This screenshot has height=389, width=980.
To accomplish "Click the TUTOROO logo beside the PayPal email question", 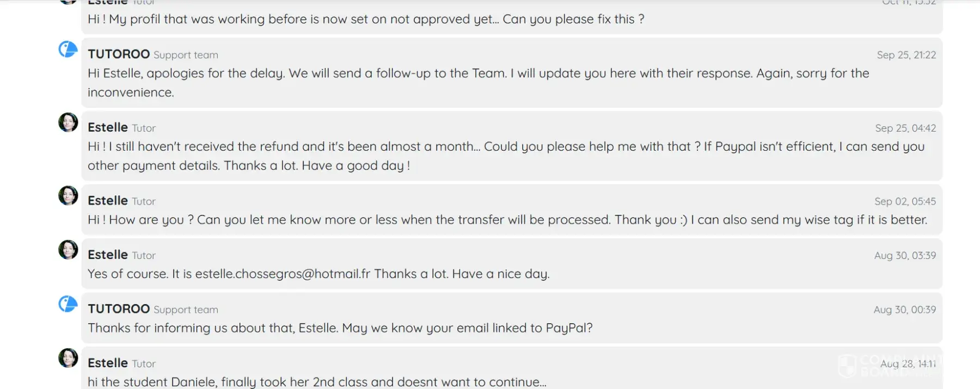I will tap(68, 304).
